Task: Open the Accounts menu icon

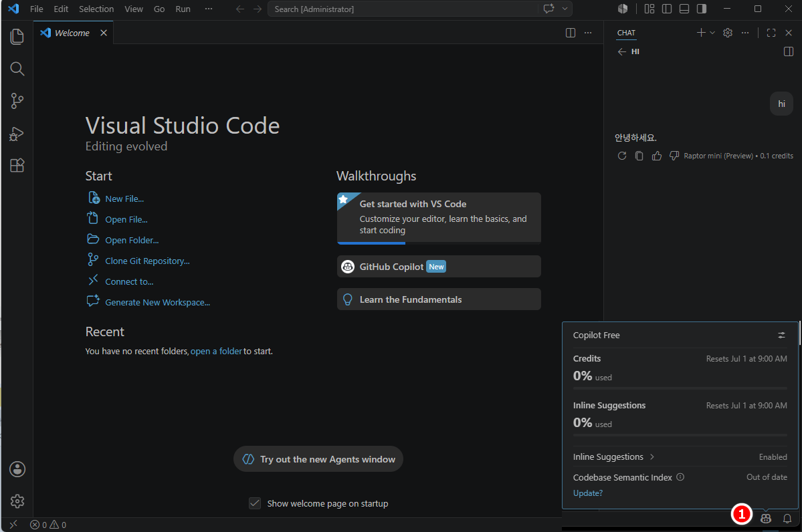Action: tap(17, 469)
